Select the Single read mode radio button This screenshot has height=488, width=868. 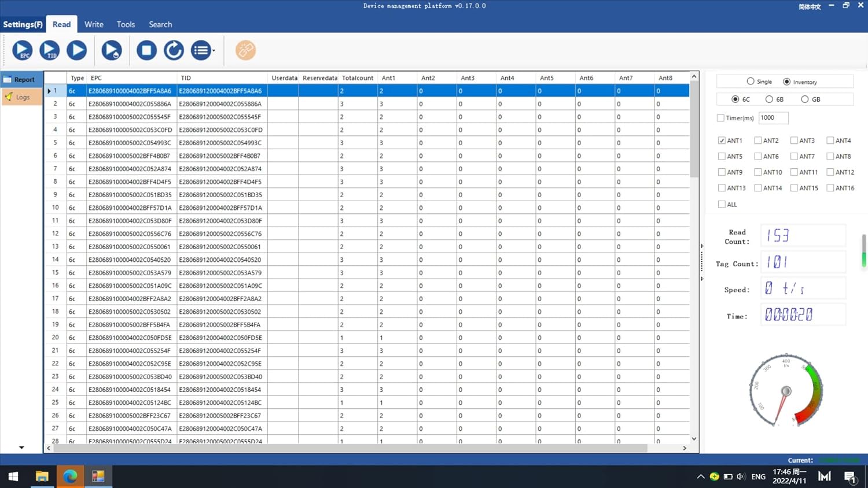[x=751, y=82]
